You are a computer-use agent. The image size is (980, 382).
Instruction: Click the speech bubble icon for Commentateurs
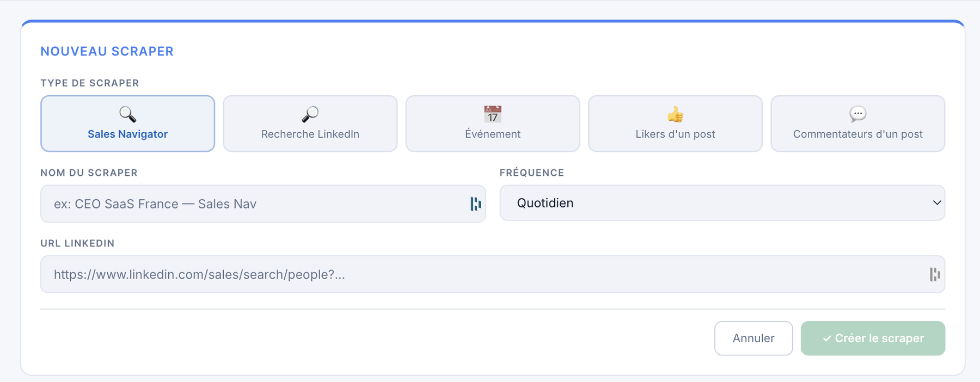point(857,114)
